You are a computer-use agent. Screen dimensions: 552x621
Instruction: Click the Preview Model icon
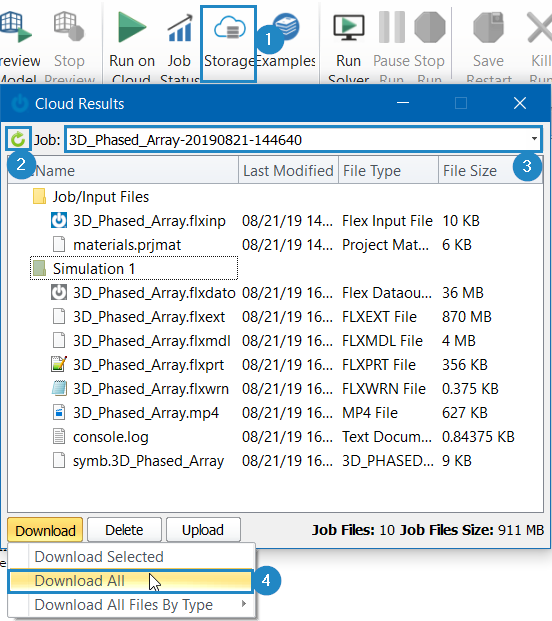point(15,27)
